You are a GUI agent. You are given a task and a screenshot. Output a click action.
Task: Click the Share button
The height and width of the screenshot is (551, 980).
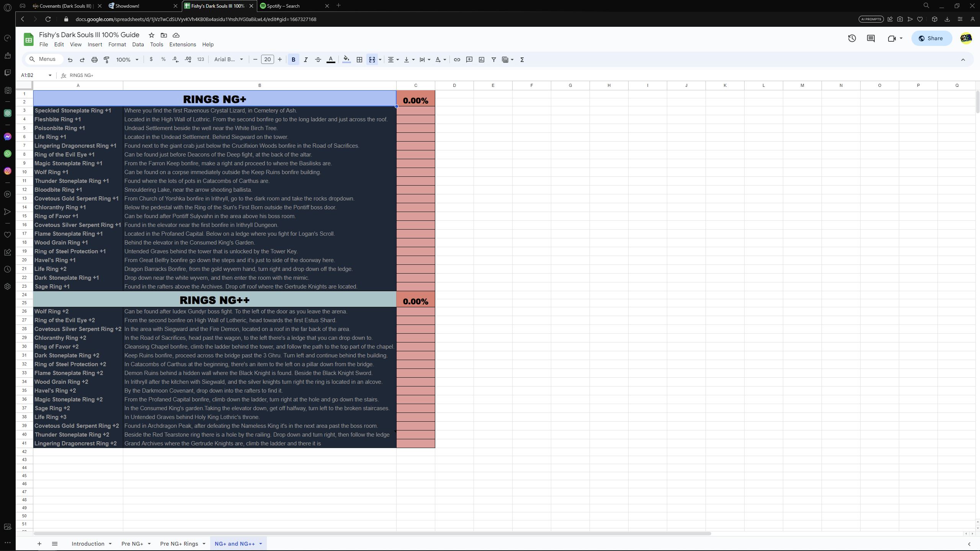[x=931, y=38]
